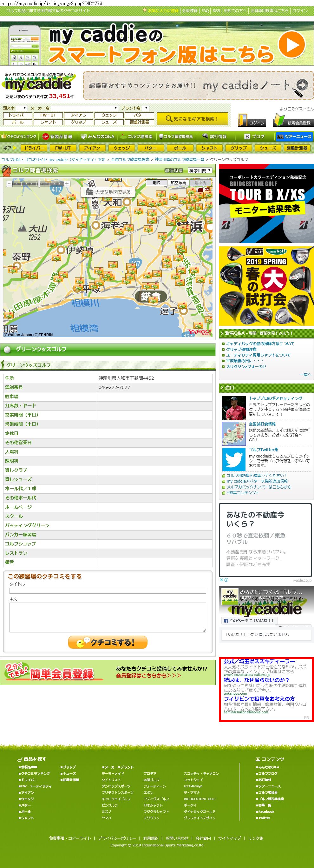Open the top pro gear setting photo
The width and height of the screenshot is (314, 868).
point(234,408)
